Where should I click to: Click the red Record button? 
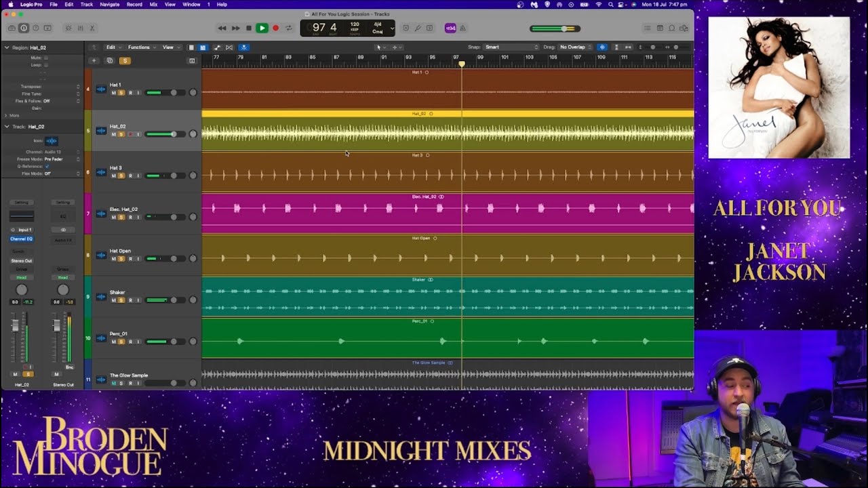(275, 28)
